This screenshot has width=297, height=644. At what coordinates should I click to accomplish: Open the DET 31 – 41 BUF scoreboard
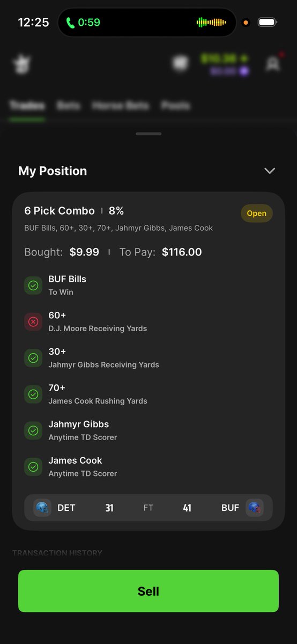coord(148,508)
